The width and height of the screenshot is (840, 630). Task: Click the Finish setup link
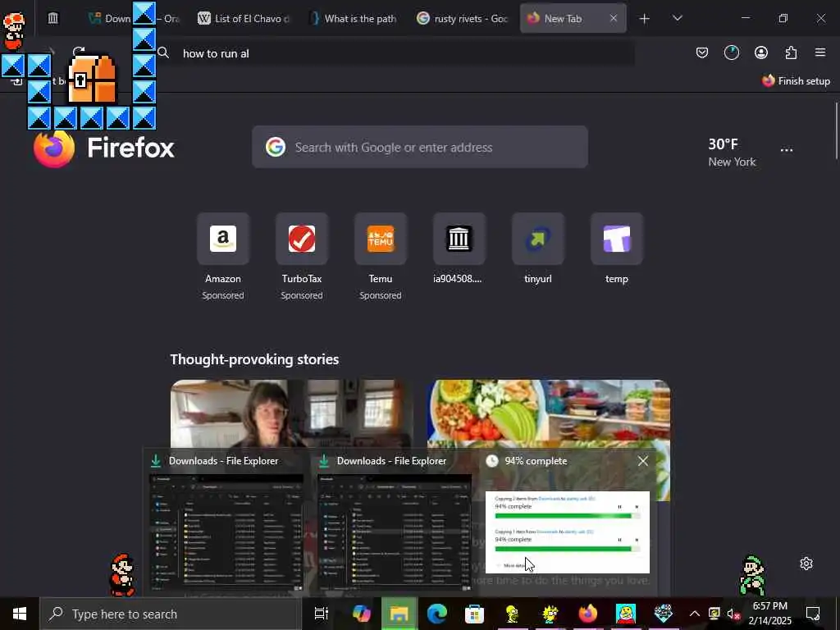[796, 81]
